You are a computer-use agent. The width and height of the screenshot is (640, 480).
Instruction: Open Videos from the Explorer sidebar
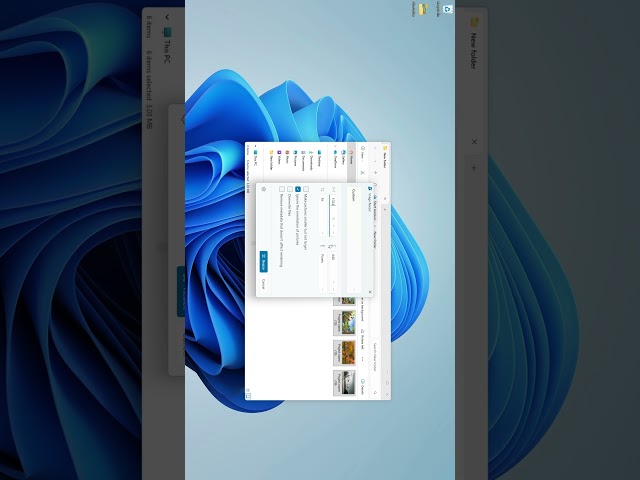click(279, 157)
